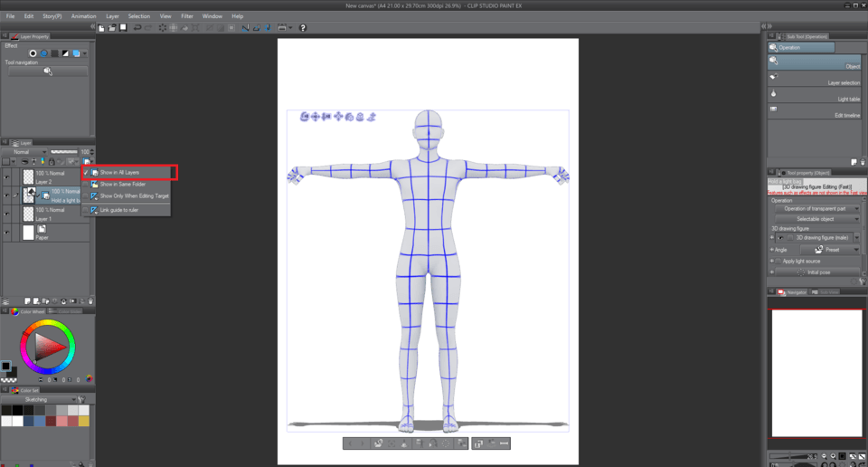Image resolution: width=868 pixels, height=467 pixels.
Task: Pick the yellow swatch in the Color Set
Action: [83, 422]
